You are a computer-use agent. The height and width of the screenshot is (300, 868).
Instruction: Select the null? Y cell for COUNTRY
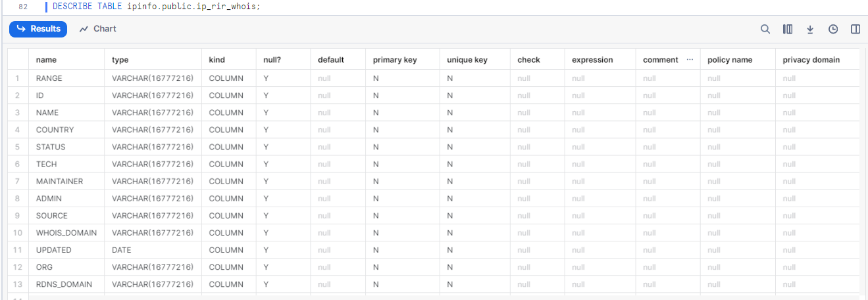pyautogui.click(x=283, y=130)
